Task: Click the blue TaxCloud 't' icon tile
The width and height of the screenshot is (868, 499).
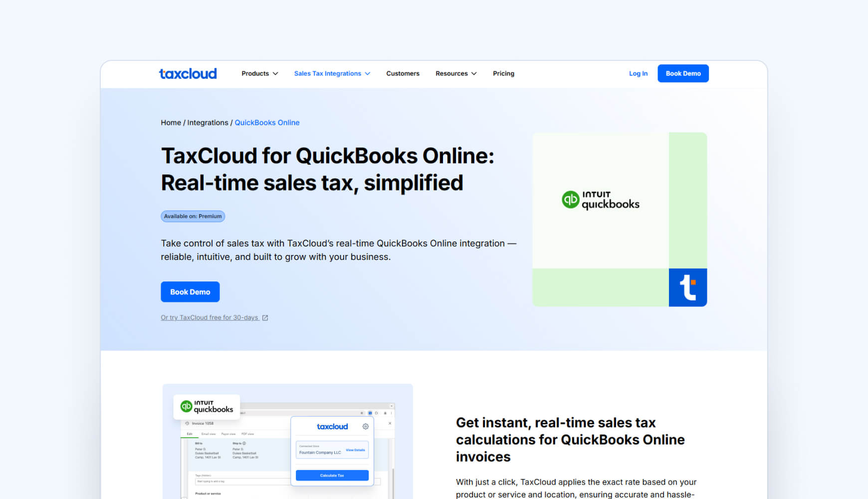Action: point(688,287)
